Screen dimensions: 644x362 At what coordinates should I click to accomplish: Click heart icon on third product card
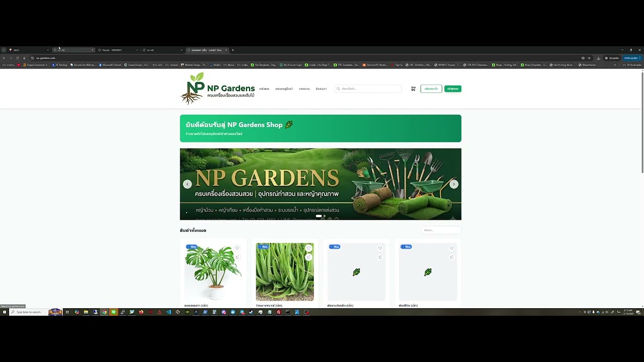click(380, 248)
